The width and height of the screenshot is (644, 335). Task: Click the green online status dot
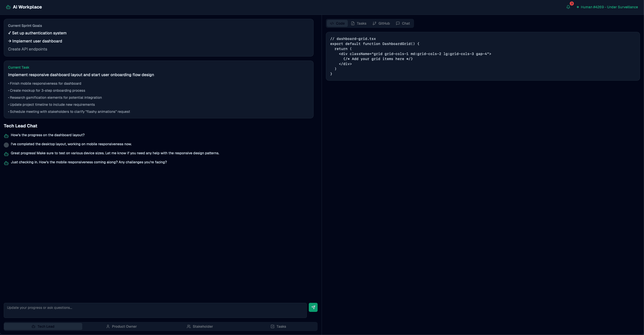[578, 7]
